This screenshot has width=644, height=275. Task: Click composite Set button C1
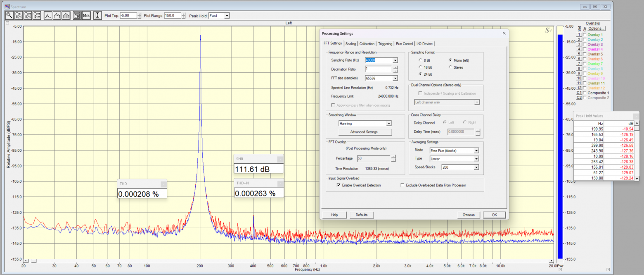579,93
